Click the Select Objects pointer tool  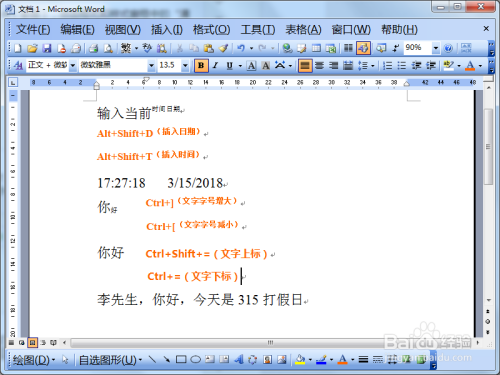[x=65, y=359]
